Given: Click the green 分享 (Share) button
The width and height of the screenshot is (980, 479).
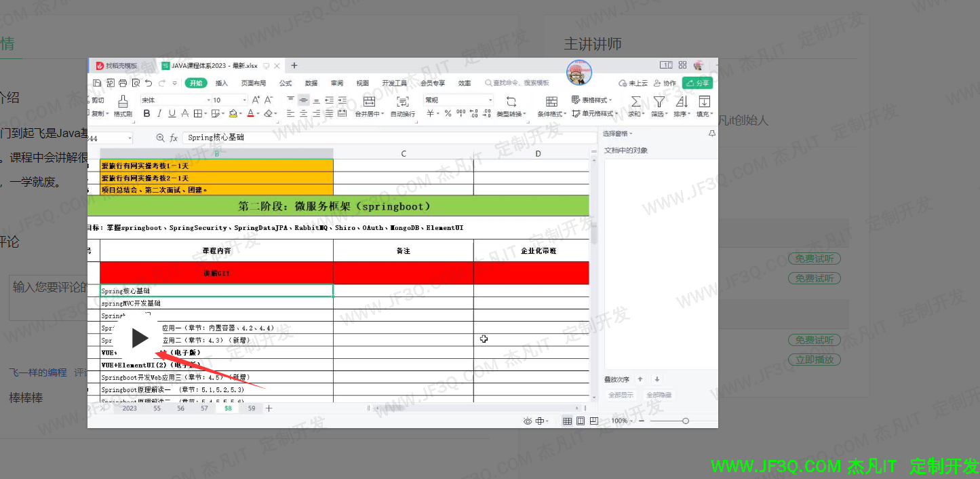Looking at the screenshot, I should coord(697,83).
